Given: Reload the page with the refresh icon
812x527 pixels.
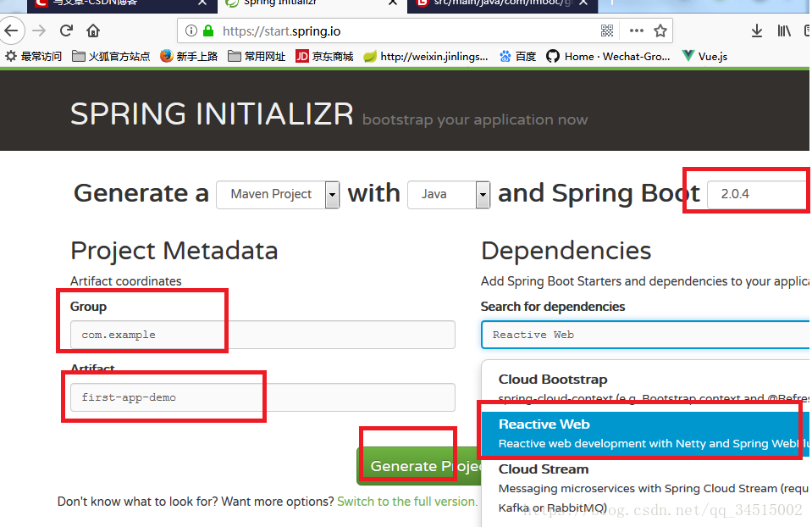Looking at the screenshot, I should (x=66, y=31).
